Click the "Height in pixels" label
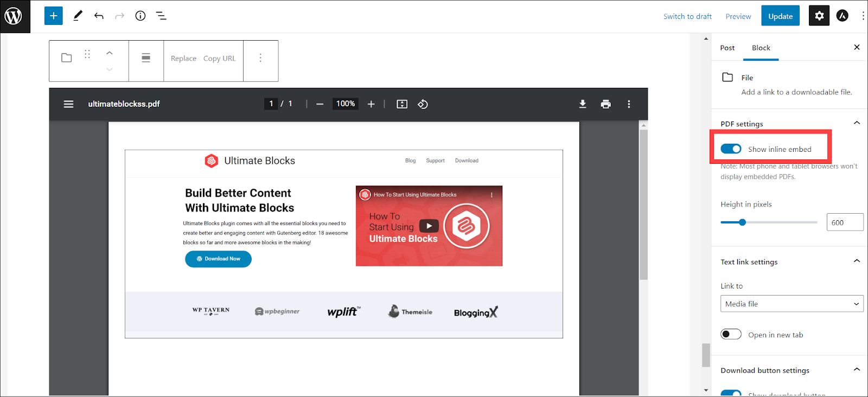This screenshot has height=397, width=868. pyautogui.click(x=746, y=204)
